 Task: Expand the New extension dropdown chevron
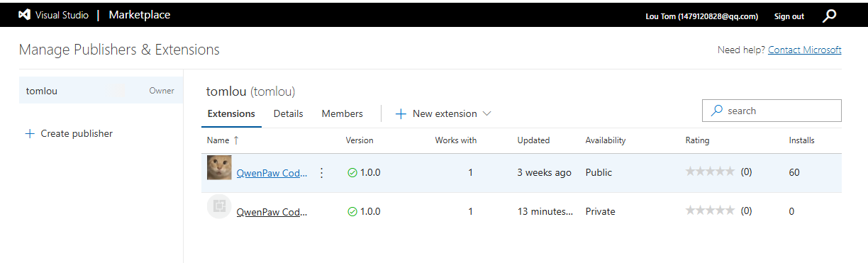coord(486,113)
